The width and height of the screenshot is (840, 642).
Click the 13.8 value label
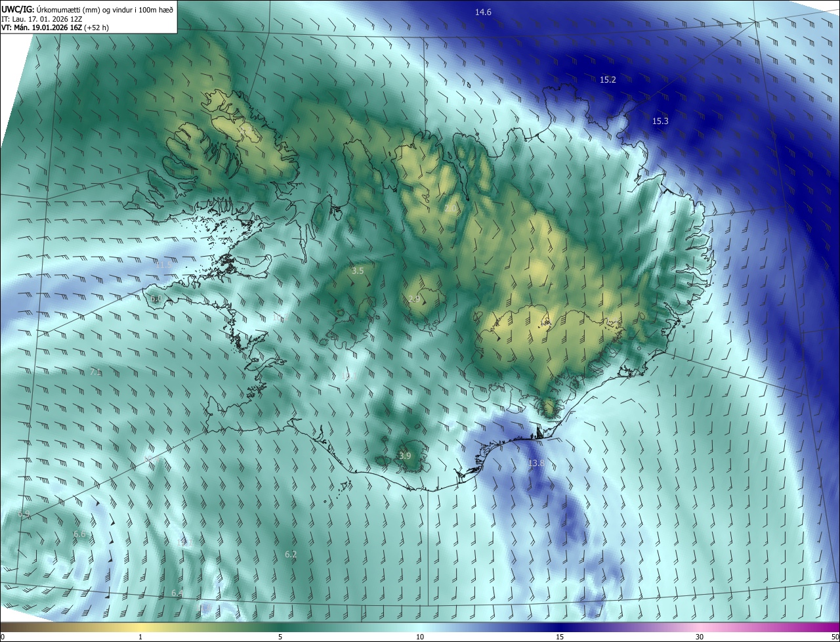tap(536, 463)
